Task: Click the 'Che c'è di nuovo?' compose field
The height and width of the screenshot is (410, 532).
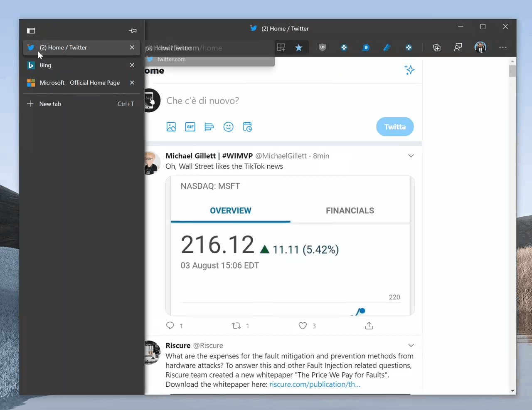Action: pos(203,101)
